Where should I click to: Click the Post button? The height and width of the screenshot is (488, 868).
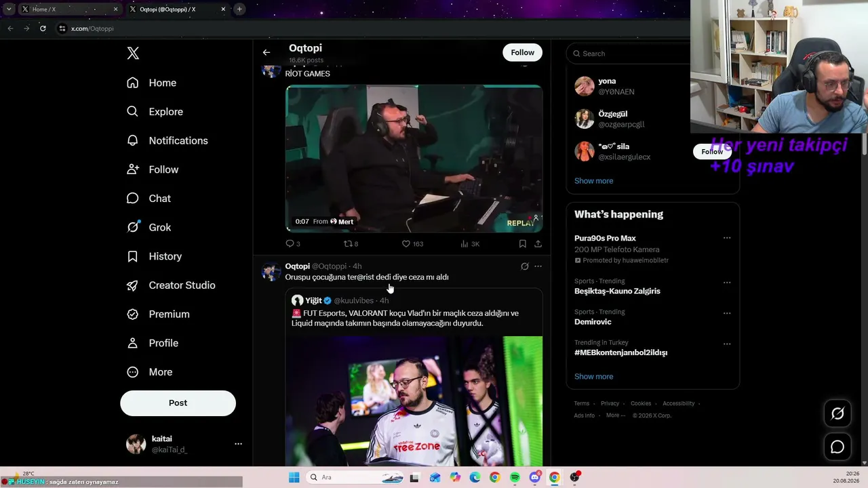[178, 403]
